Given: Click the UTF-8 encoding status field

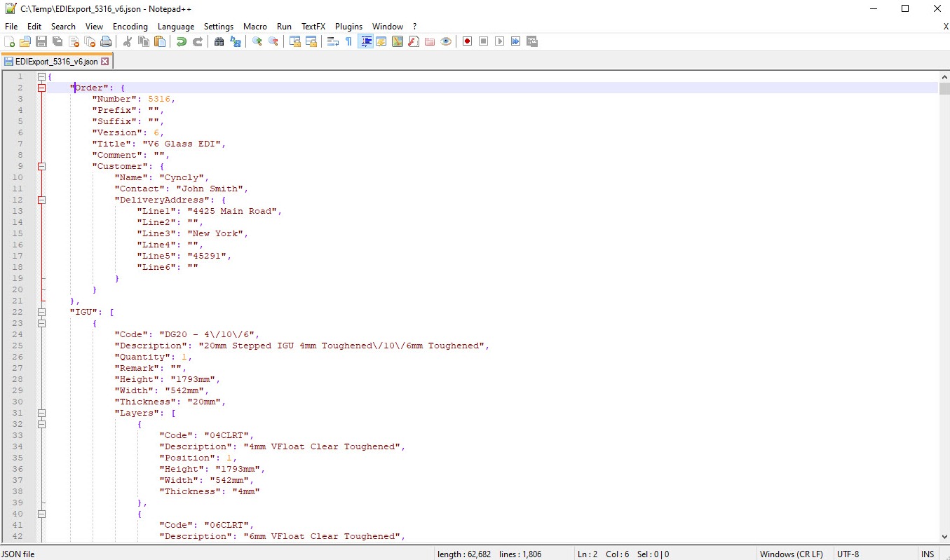Looking at the screenshot, I should coord(847,554).
